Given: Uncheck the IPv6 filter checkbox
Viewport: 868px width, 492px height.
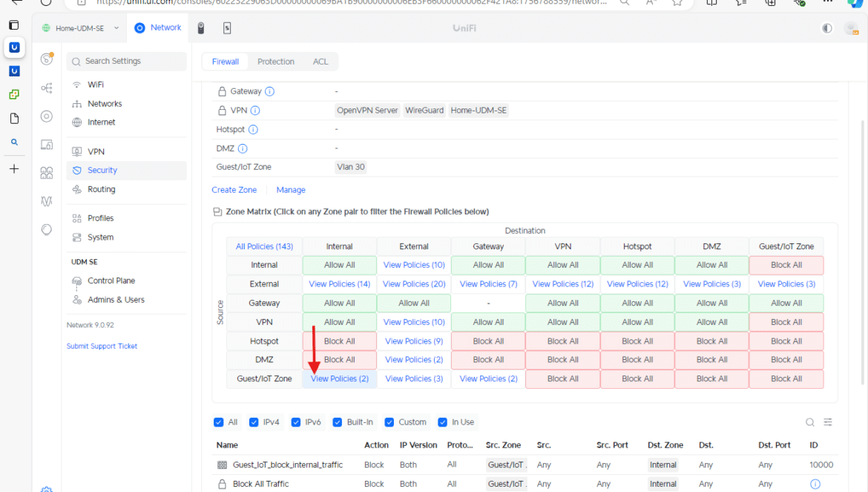Looking at the screenshot, I should pos(296,422).
